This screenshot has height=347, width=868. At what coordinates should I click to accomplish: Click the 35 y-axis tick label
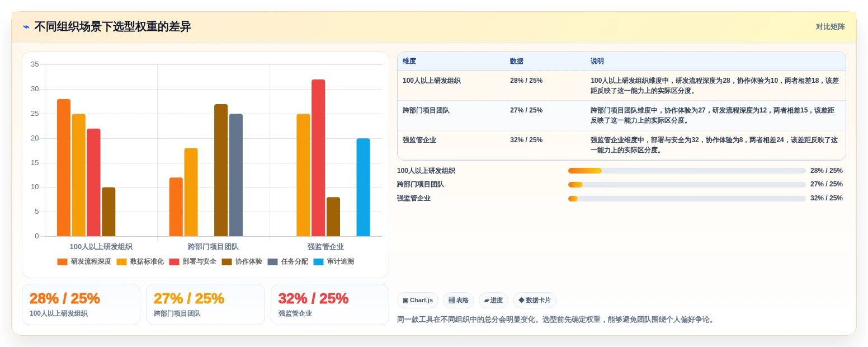[x=35, y=64]
